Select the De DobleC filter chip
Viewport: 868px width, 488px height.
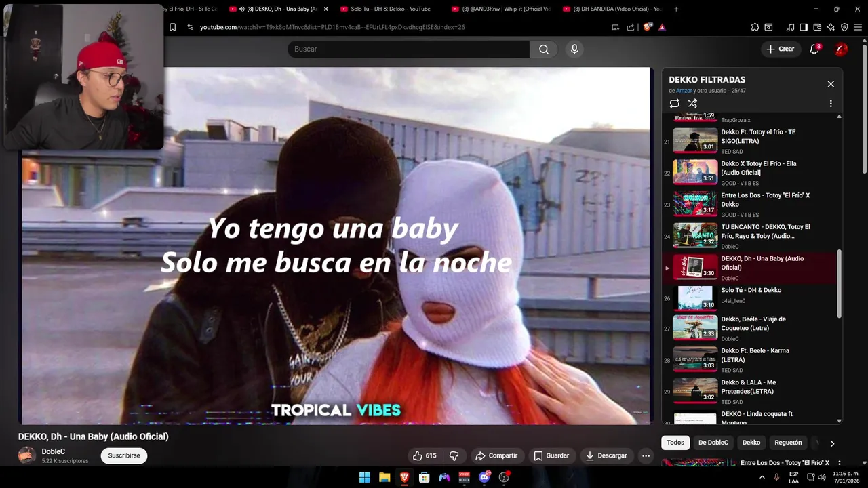(x=713, y=443)
